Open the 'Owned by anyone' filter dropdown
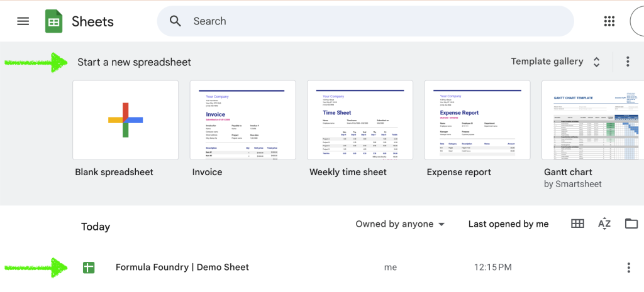The image size is (644, 292). 400,224
